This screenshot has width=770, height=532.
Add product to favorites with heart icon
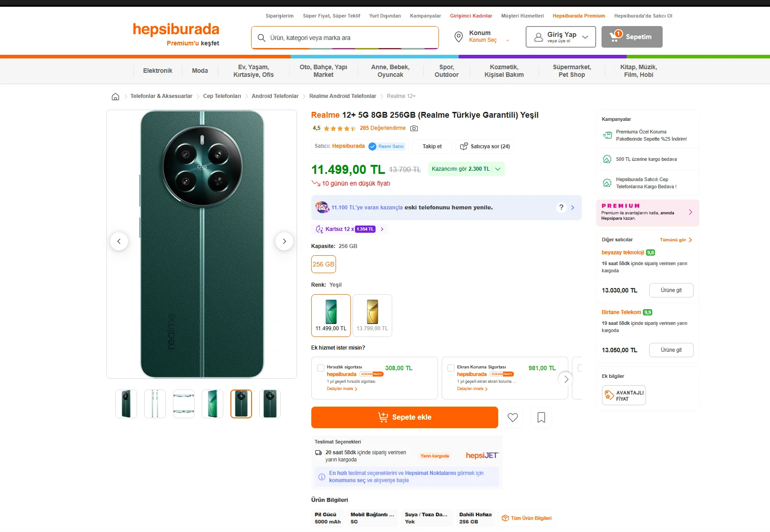513,417
